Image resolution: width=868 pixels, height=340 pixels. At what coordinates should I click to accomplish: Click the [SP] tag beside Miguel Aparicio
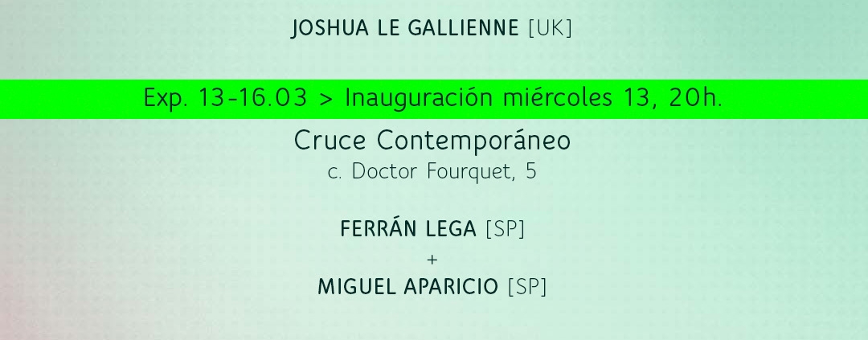pos(527,288)
